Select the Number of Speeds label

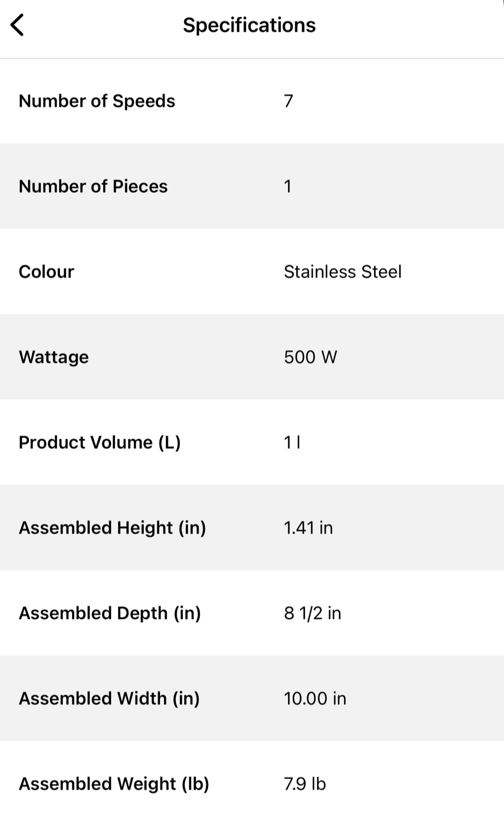(97, 101)
